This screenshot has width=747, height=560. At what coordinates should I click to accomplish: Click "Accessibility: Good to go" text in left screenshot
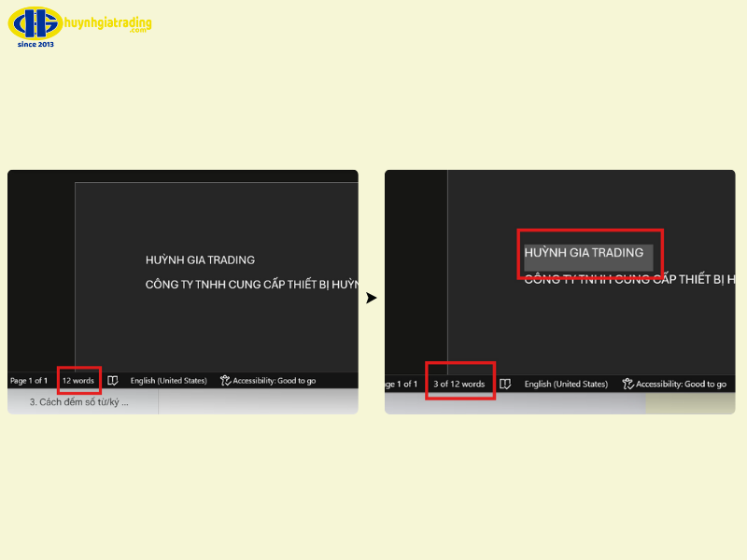pos(275,381)
